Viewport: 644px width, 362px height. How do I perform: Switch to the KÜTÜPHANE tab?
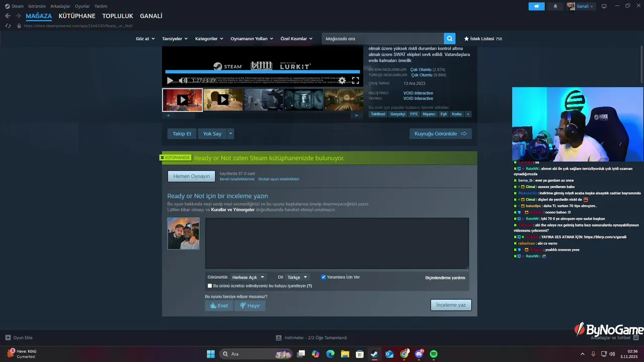point(77,16)
